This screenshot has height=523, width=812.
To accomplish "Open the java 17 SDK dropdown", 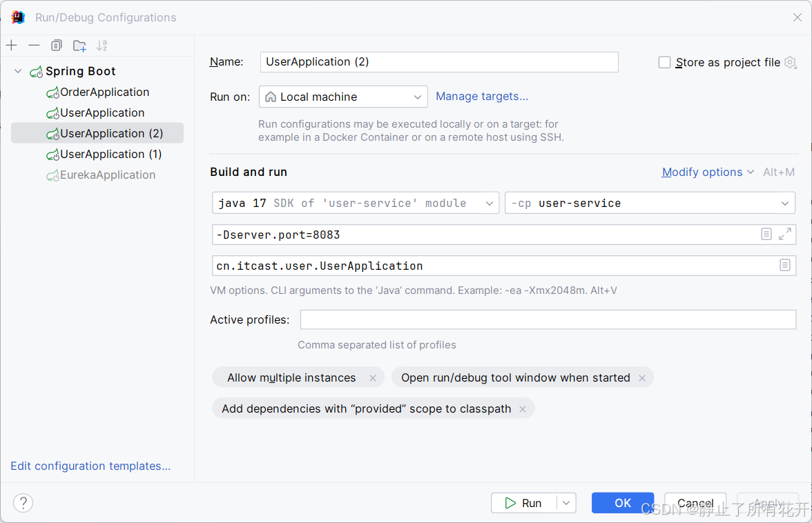I will (356, 203).
